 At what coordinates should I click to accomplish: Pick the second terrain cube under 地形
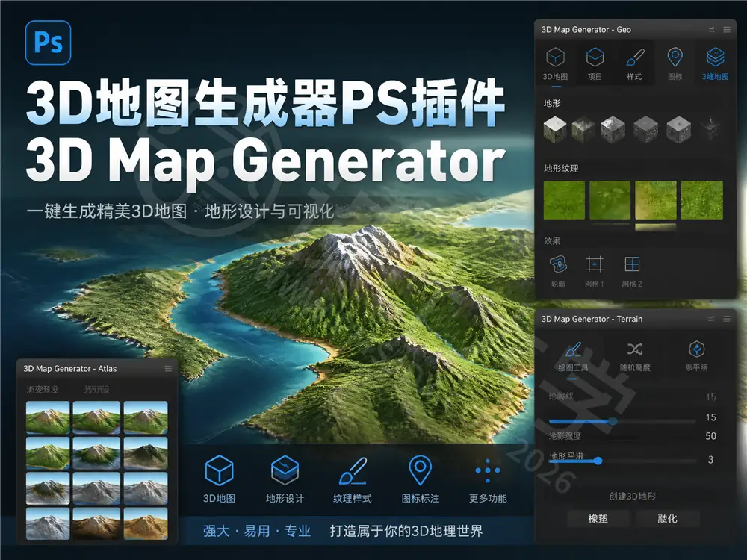tap(583, 129)
